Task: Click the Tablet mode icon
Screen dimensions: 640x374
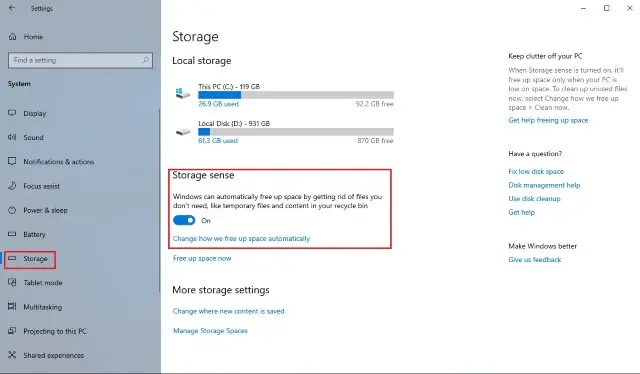Action: [12, 282]
